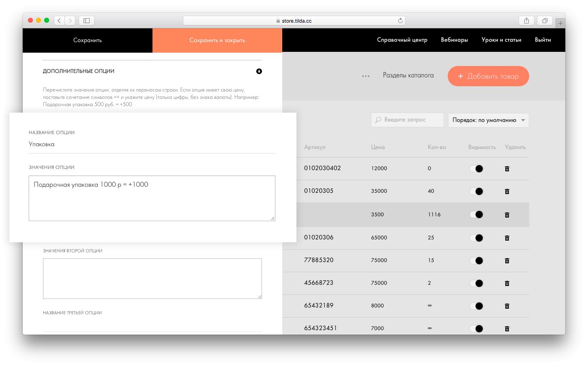This screenshot has width=588, height=367.
Task: Click the Значения второй опции textarea
Action: [152, 279]
